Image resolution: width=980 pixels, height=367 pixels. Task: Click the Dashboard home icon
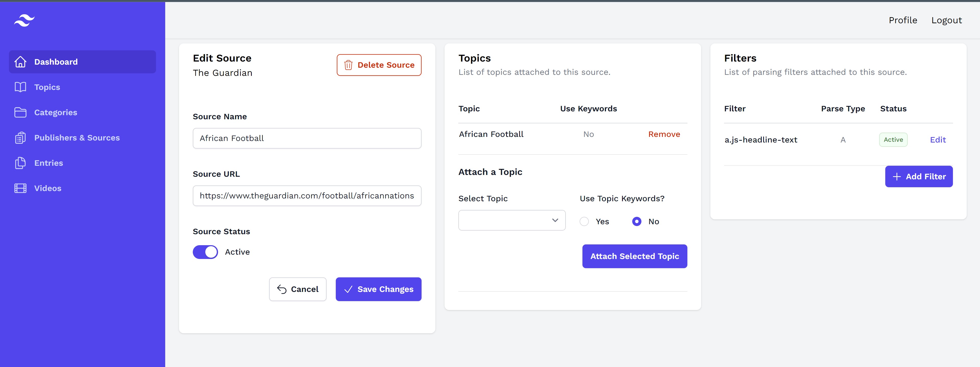[20, 62]
